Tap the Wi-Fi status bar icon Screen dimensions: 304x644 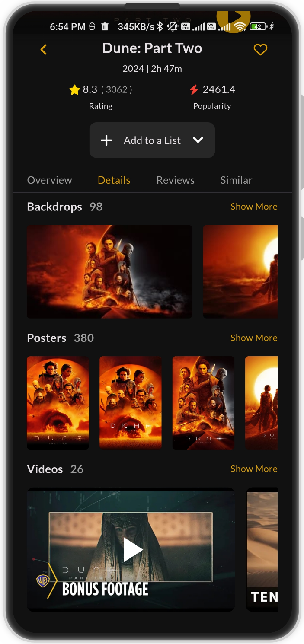click(240, 27)
